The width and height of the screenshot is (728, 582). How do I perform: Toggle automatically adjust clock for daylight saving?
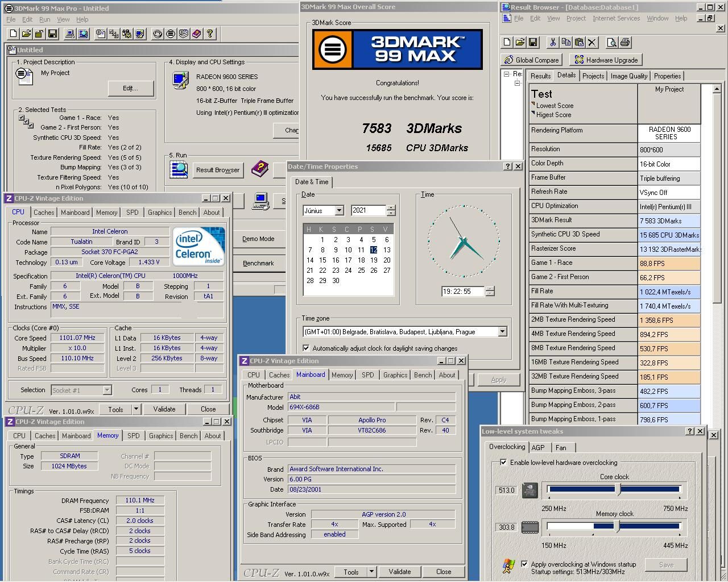point(306,348)
